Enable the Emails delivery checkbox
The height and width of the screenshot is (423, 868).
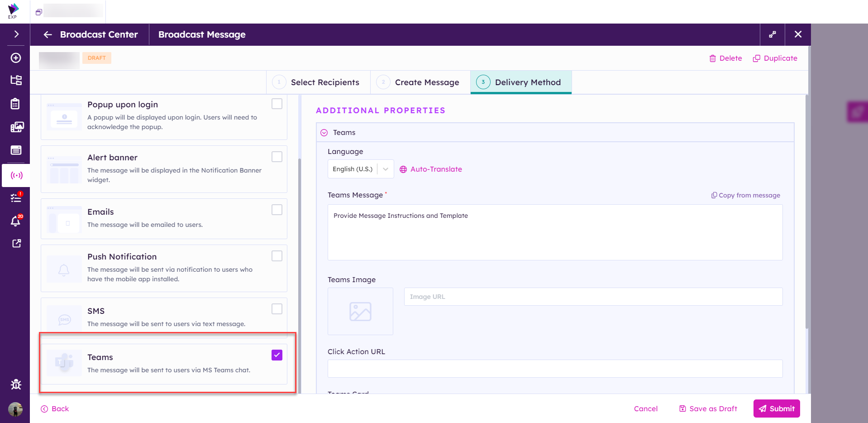point(277,210)
